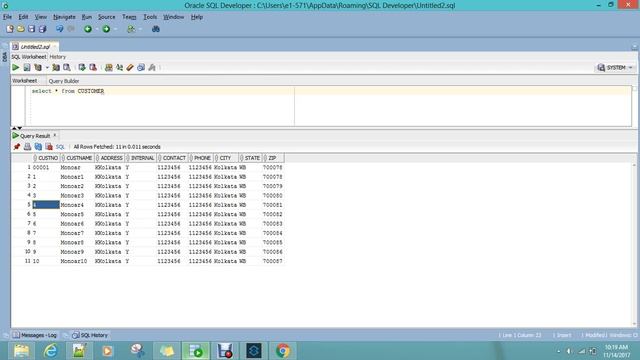Click inside the SQL editor text area
This screenshot has width=640, height=360.
click(328, 107)
